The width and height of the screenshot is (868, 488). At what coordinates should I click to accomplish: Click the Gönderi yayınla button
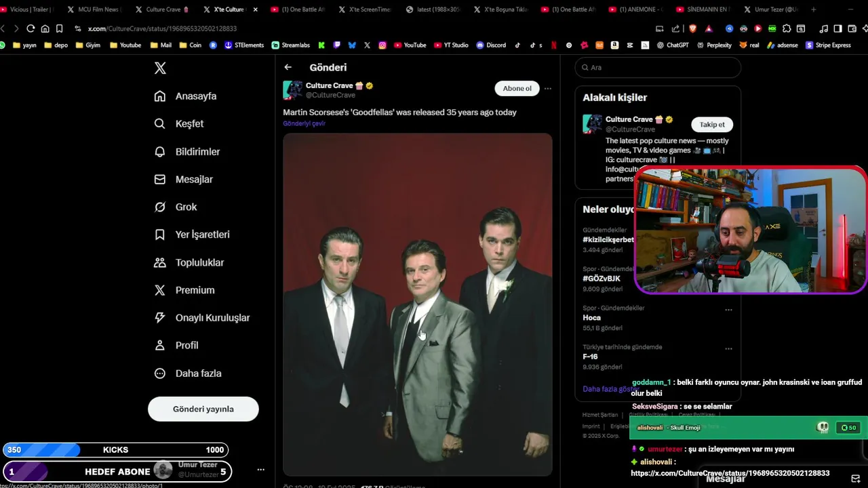[x=203, y=409]
